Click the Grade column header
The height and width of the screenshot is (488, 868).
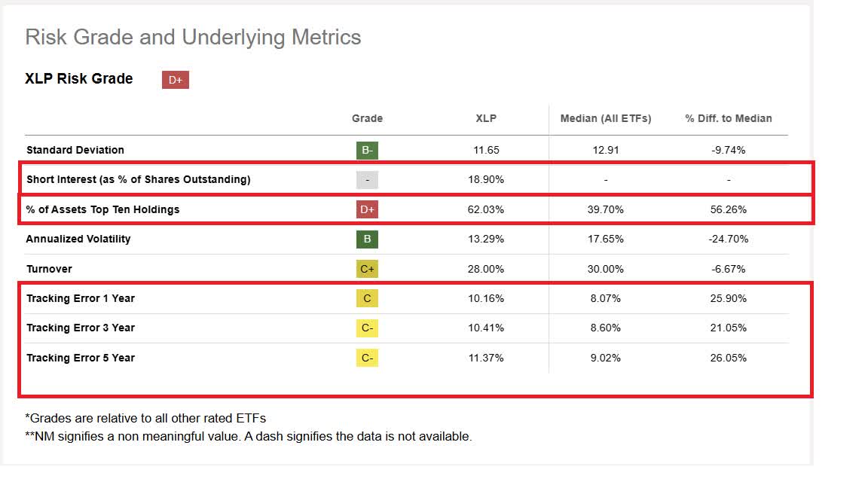pyautogui.click(x=367, y=118)
